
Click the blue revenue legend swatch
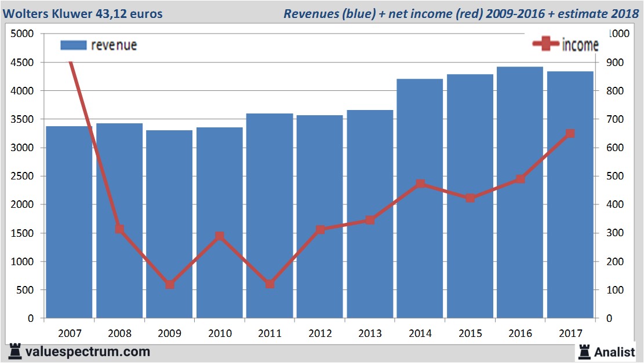tap(74, 45)
